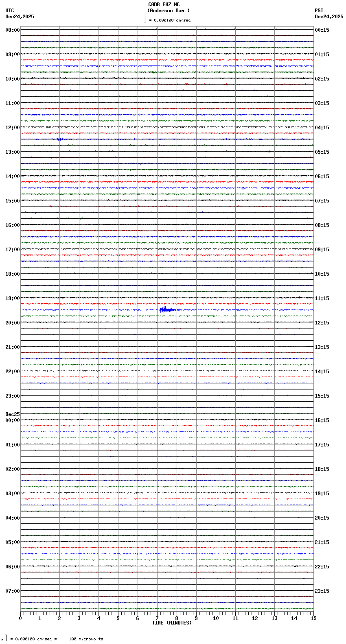The width and height of the screenshot is (346, 644).
Task: Click the 04:15 PST time label
Action: coord(322,128)
